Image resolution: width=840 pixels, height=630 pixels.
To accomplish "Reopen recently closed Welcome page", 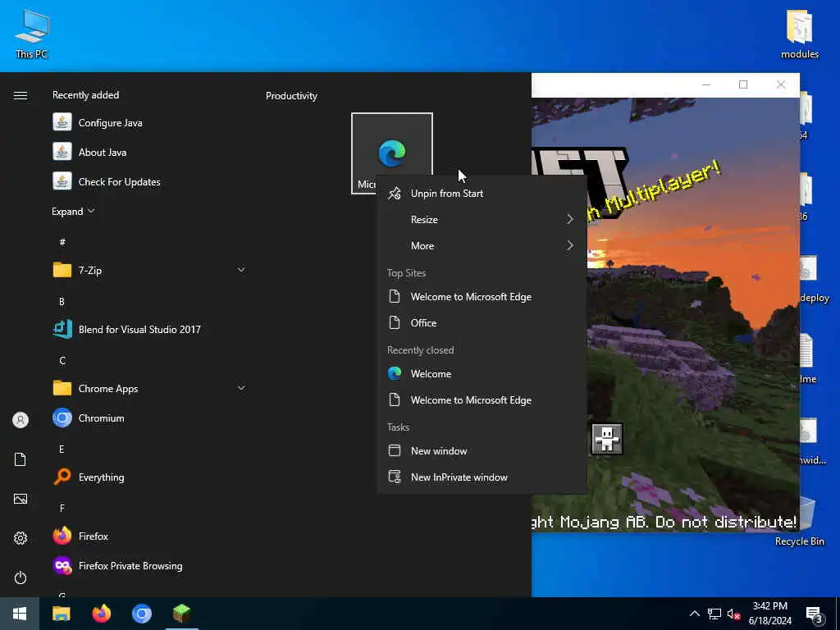I will coord(482,374).
